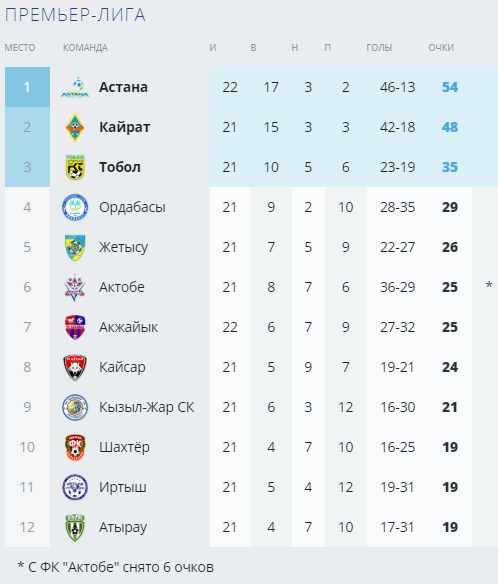Click the ОЧКИ column header
498x584 pixels.
click(441, 48)
